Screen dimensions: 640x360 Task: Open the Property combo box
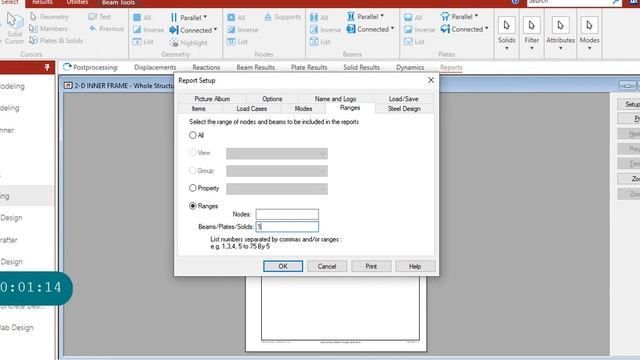pyautogui.click(x=277, y=189)
